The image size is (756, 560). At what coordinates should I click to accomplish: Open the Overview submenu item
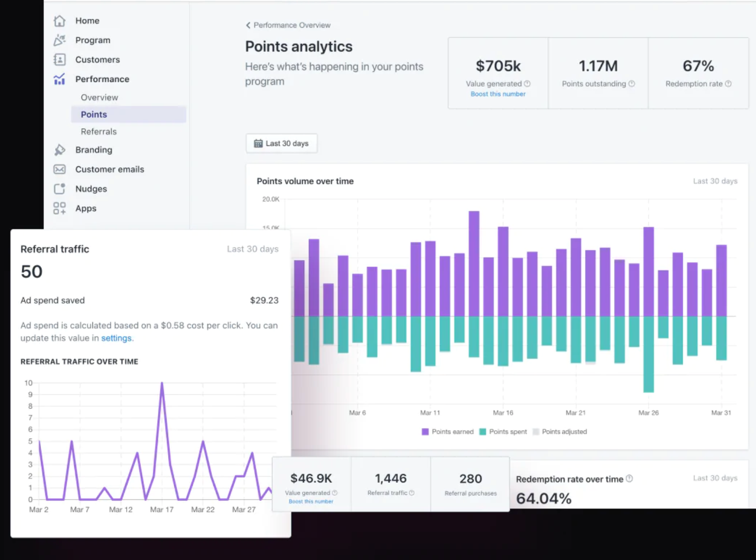point(99,98)
